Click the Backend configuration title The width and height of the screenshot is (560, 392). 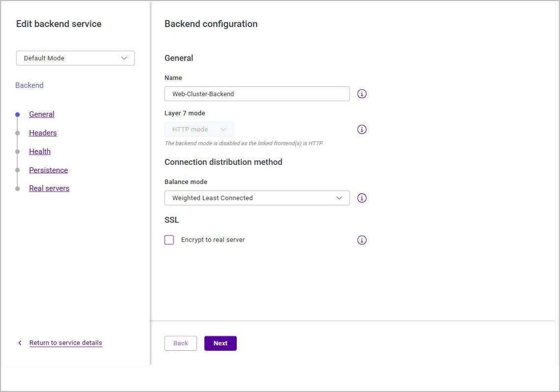(x=211, y=24)
